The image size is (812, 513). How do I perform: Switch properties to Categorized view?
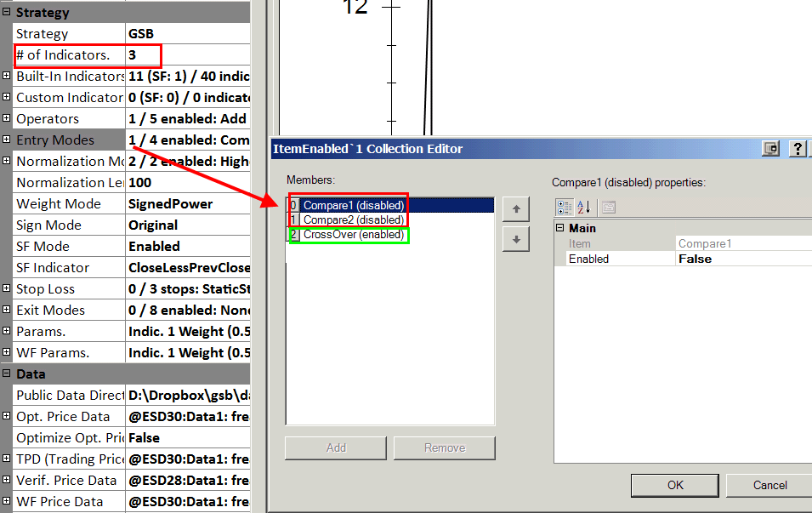(x=565, y=207)
